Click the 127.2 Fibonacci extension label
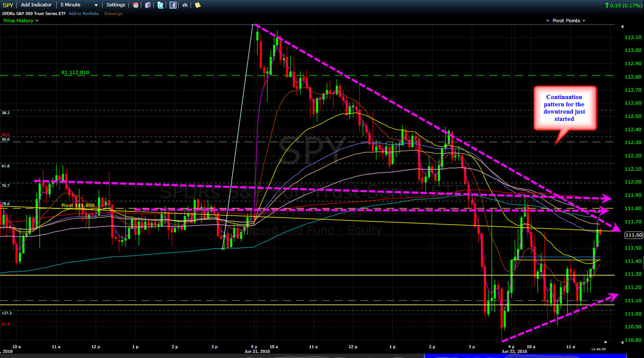This screenshot has height=358, width=644. pos(6,313)
